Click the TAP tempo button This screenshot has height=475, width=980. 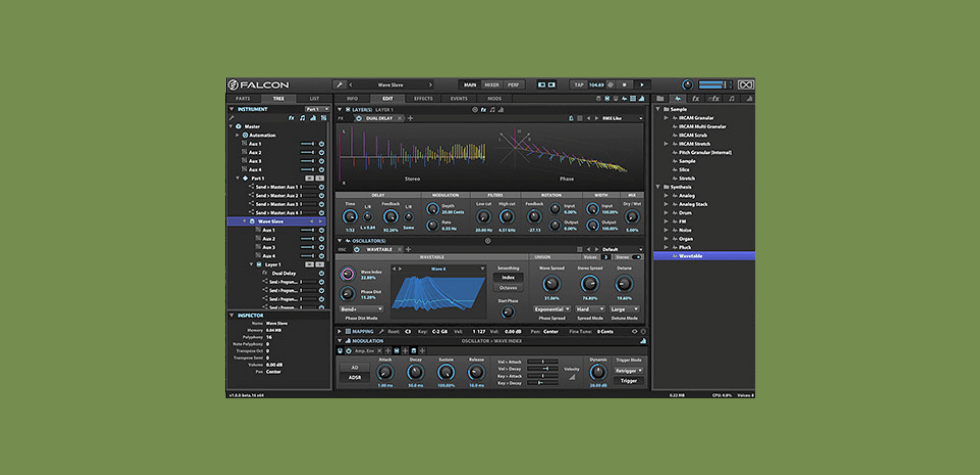(578, 85)
